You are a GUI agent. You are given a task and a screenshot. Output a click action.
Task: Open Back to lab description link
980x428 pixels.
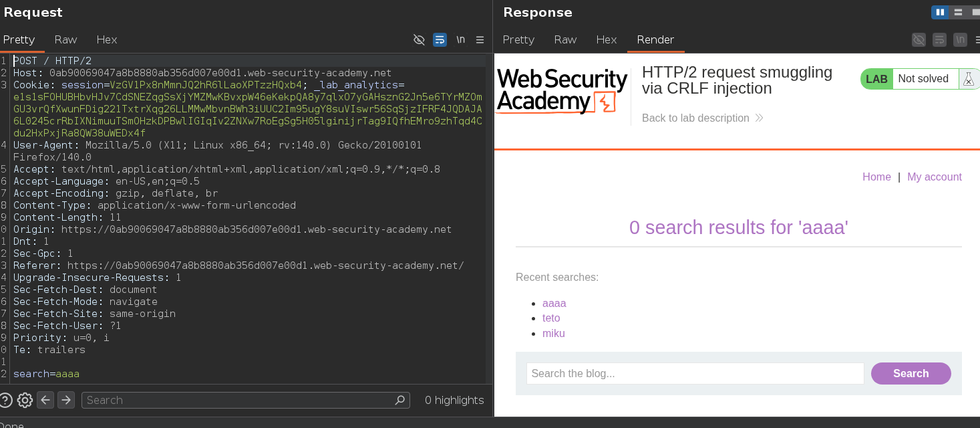[x=702, y=118]
